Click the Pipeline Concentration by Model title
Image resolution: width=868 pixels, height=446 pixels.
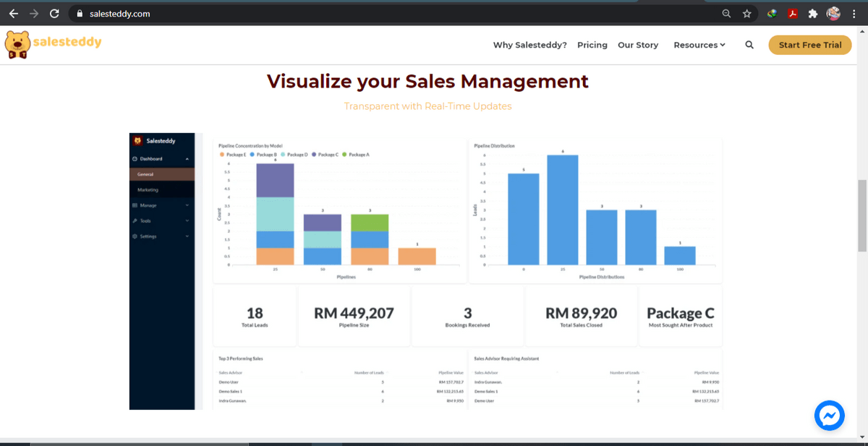pos(250,146)
